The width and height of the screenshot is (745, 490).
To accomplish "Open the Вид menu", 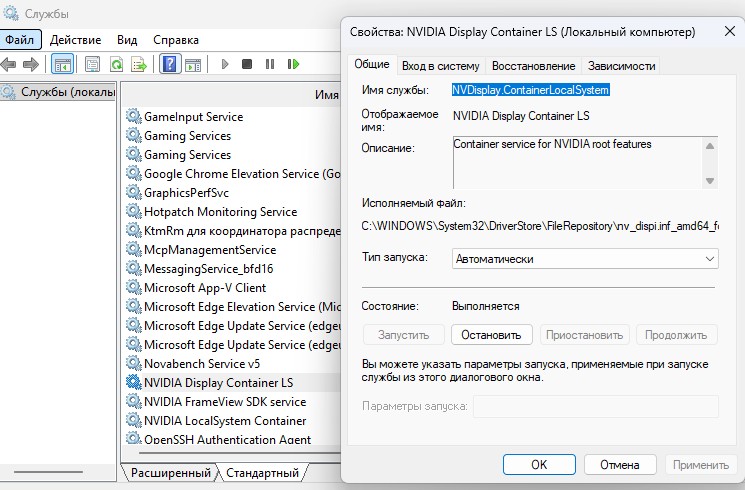I will [x=127, y=40].
